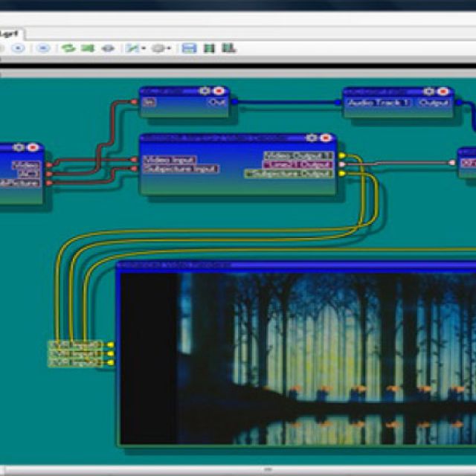Open the gray gear dropdown arrow in toolbar
The width and height of the screenshot is (476, 476).
pos(169,48)
